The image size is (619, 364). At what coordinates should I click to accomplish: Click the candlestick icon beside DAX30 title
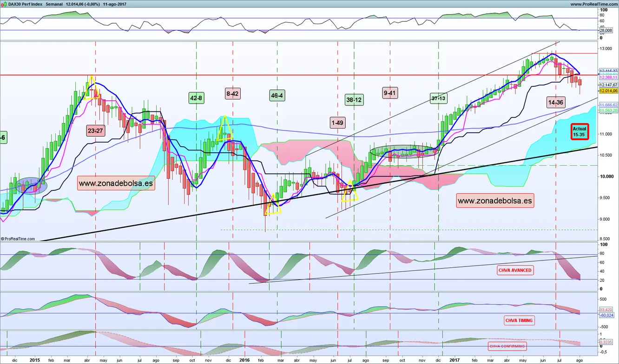(x=4, y=4)
